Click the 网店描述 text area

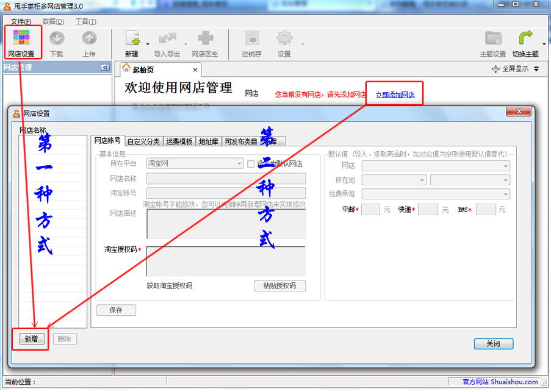pos(226,224)
